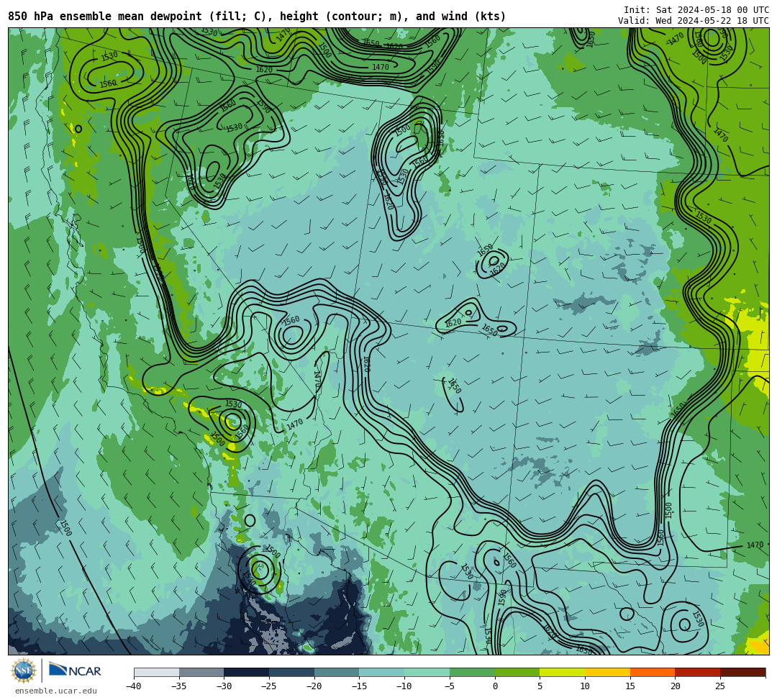Choose the dark red 20 to 25 swatch
This screenshot has width=777, height=700.
pyautogui.click(x=698, y=672)
